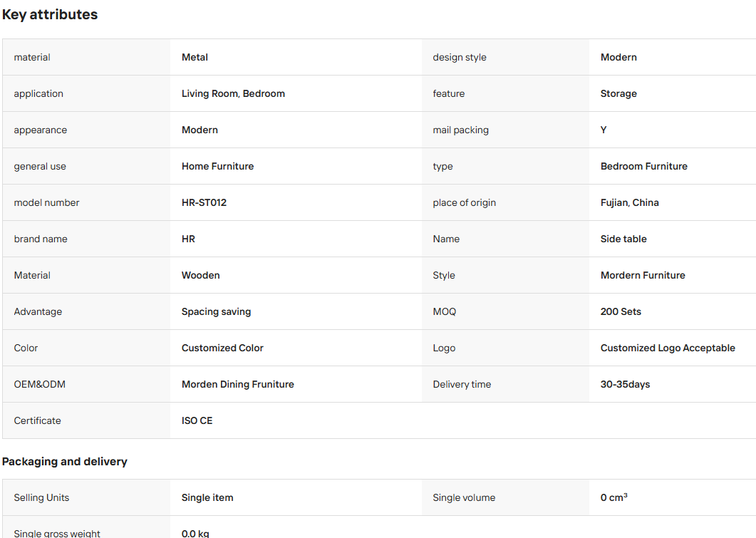Viewport: 756px width, 538px height.
Task: Select the Spacing saving advantage value
Action: click(216, 312)
